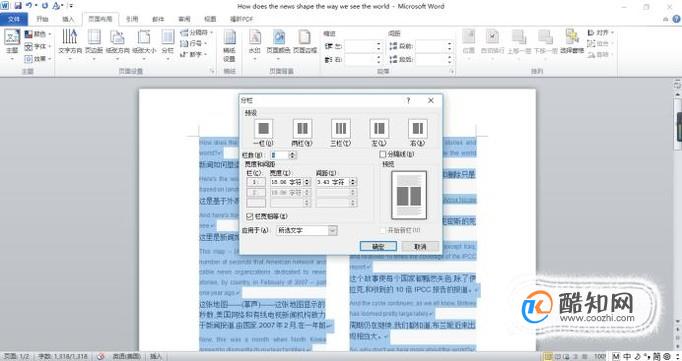The height and width of the screenshot is (361, 682).
Task: Expand the columns dropdown in ribbon
Action: click(167, 43)
